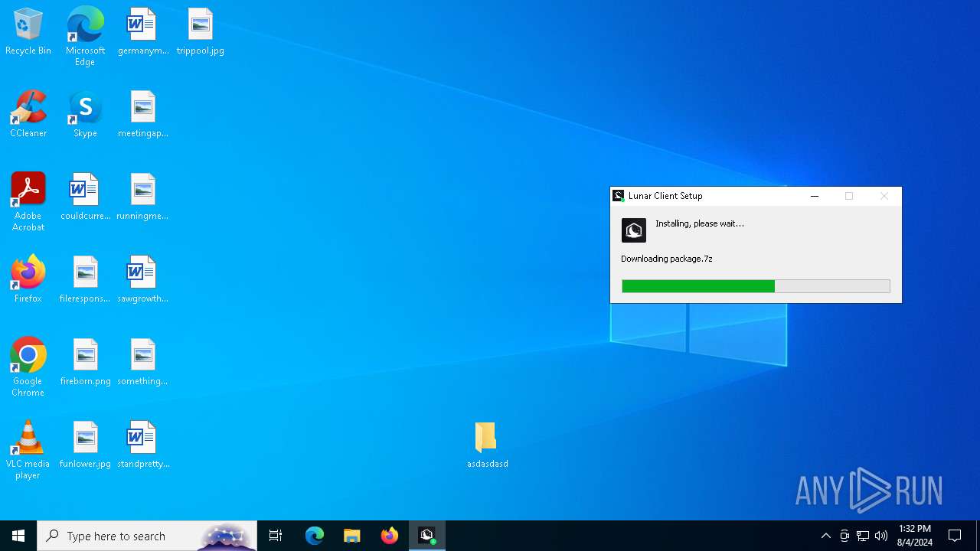
Task: Select the something... file icon
Action: pos(142,363)
